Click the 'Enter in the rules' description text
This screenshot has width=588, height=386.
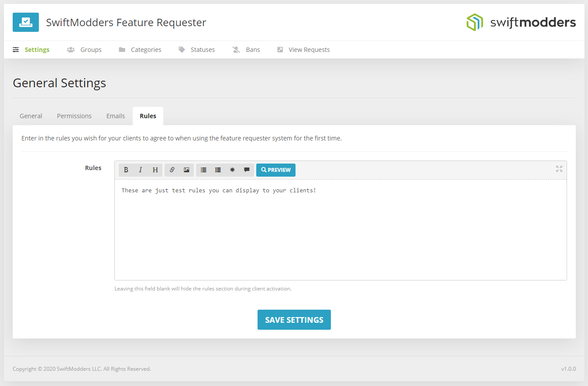[x=182, y=138]
